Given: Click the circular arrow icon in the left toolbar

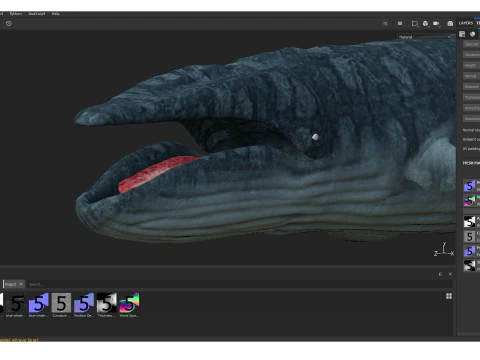Looking at the screenshot, I should click(x=9, y=23).
